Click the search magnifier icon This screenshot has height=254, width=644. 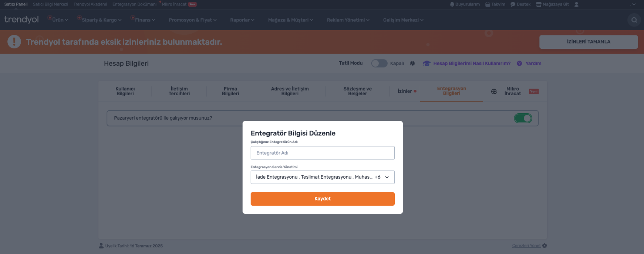click(x=634, y=20)
